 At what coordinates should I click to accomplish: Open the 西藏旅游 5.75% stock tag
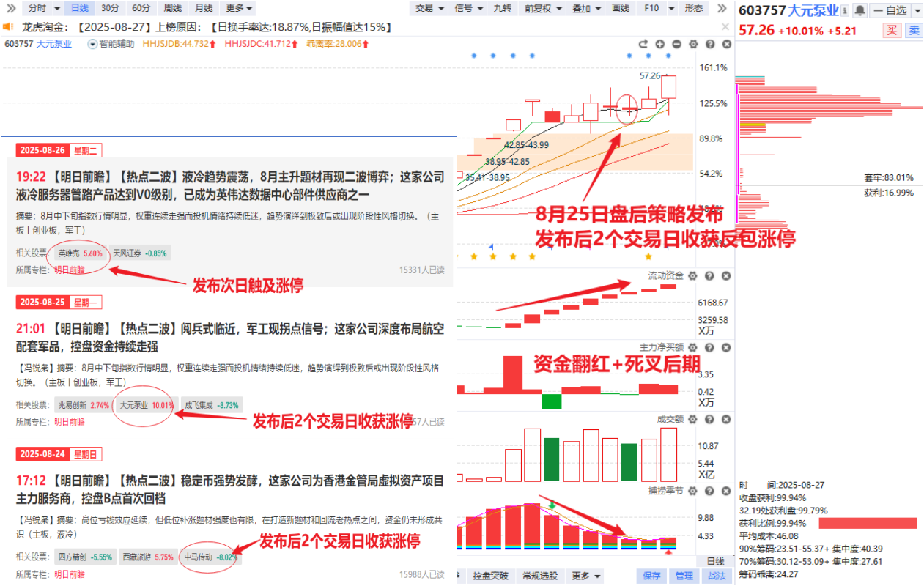point(148,557)
